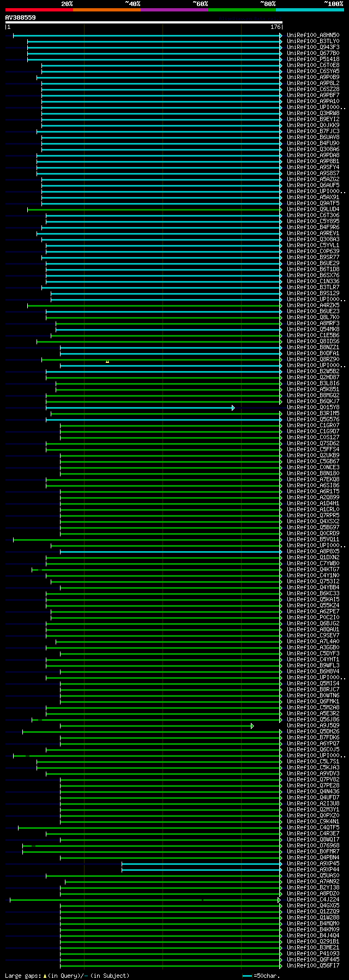Select hit label UniRef100_Q56FI7

pyautogui.click(x=313, y=966)
